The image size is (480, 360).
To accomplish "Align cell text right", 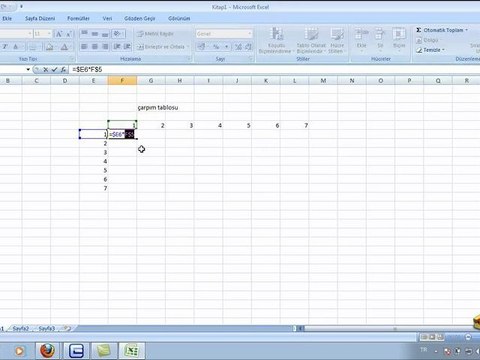I will [x=105, y=47].
